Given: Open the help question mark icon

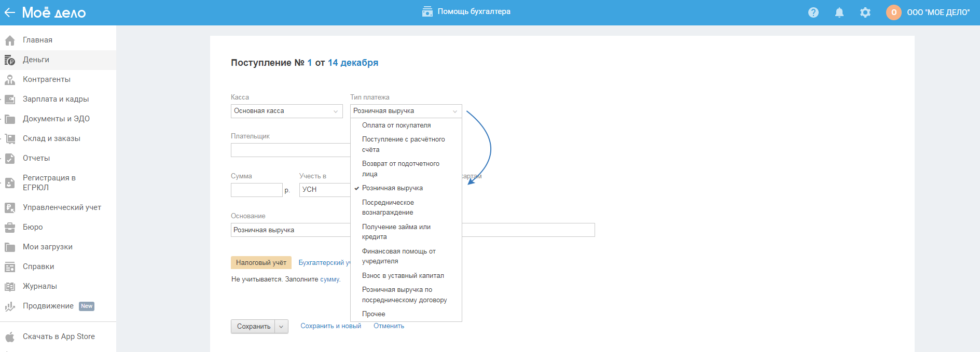Looking at the screenshot, I should (x=813, y=12).
